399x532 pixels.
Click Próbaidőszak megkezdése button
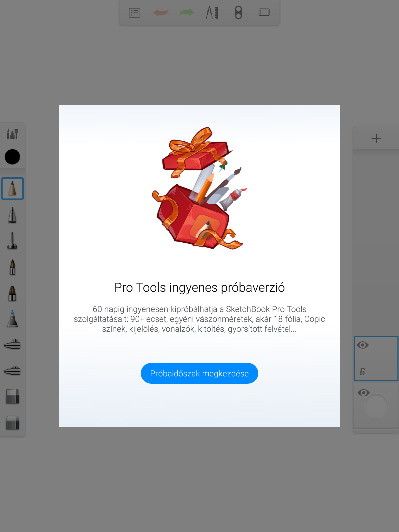(x=199, y=373)
